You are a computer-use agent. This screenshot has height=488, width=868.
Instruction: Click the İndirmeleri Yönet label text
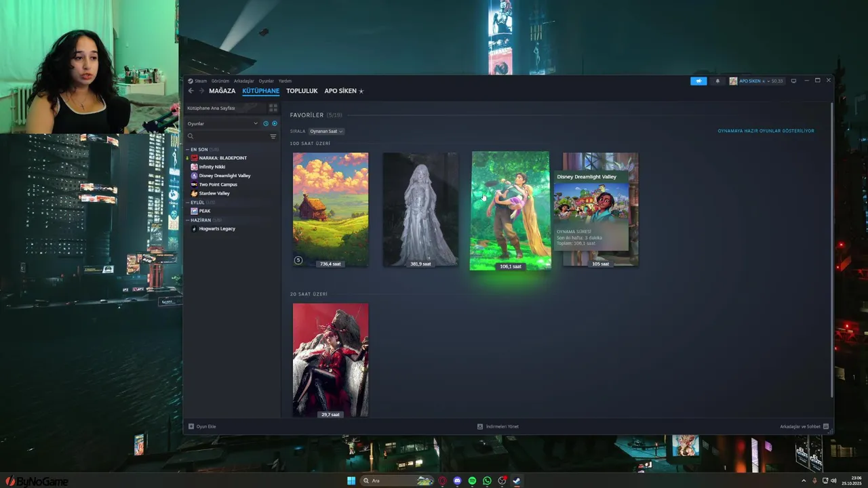coord(502,426)
